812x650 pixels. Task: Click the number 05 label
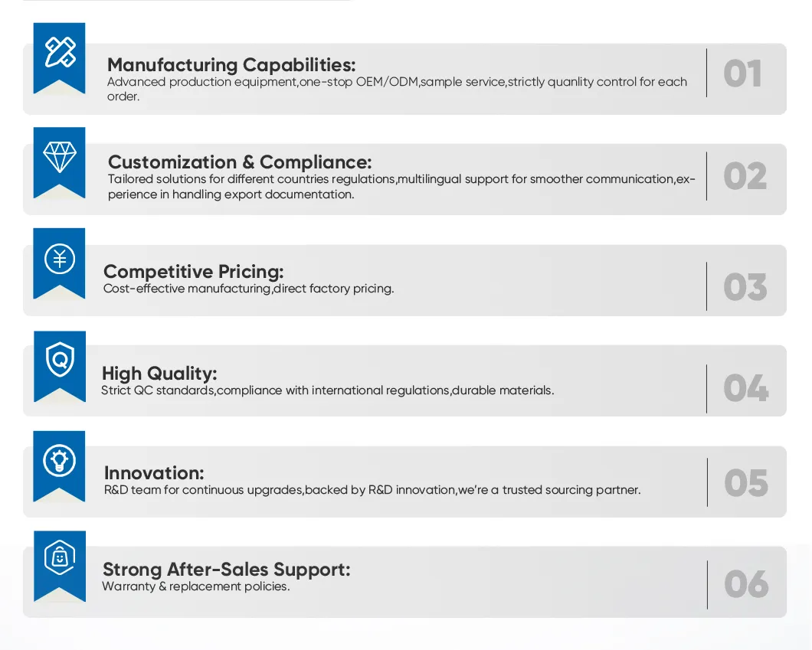[x=745, y=483]
